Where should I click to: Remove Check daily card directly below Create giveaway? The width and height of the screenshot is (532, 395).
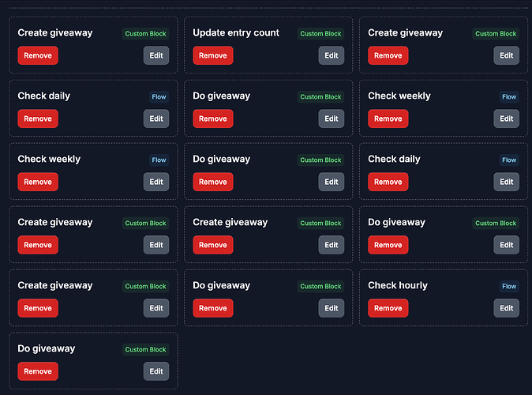(x=38, y=118)
